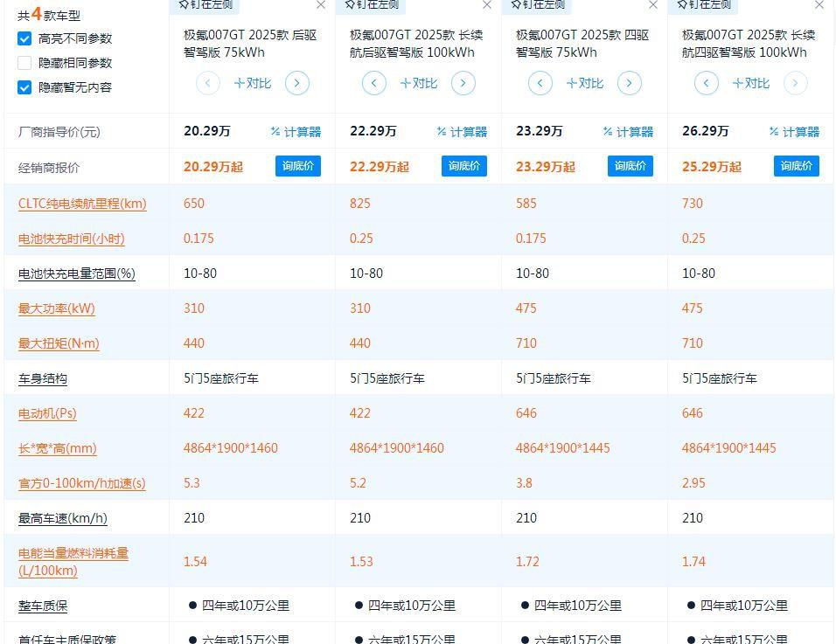Open the 整车质保 parameter link

tap(43, 606)
